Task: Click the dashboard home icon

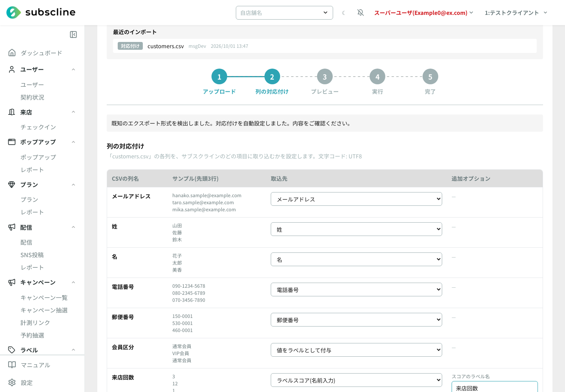Action: (x=12, y=53)
